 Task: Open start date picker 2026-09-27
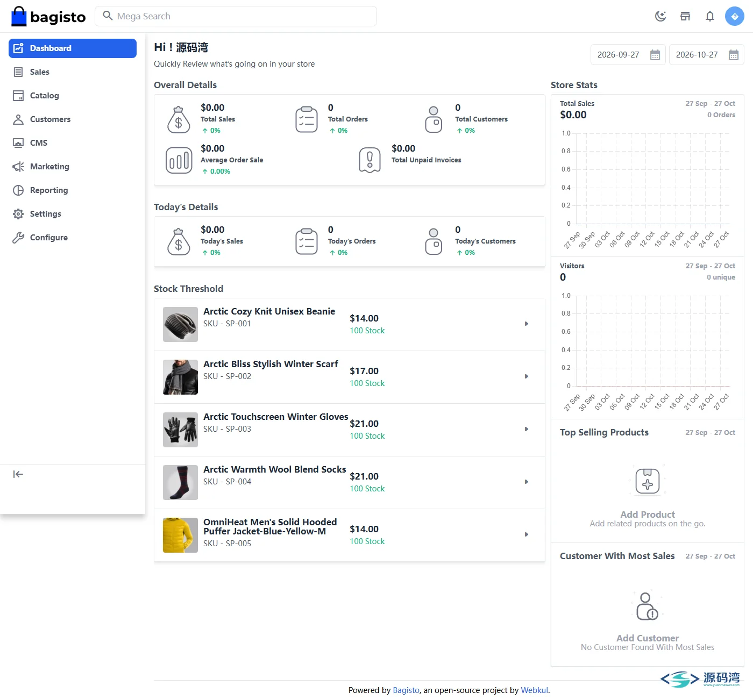click(628, 55)
